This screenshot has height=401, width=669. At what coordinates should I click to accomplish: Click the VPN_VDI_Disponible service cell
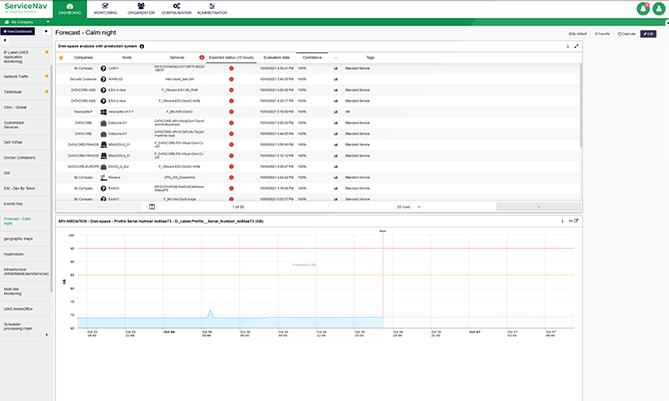pyautogui.click(x=179, y=177)
